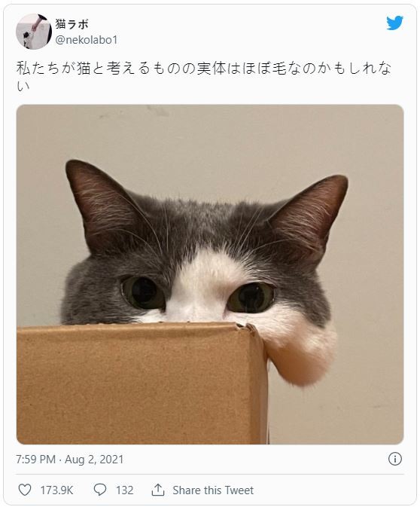420x507 pixels.
Task: Click the Twitter bird logo
Action: click(x=395, y=23)
